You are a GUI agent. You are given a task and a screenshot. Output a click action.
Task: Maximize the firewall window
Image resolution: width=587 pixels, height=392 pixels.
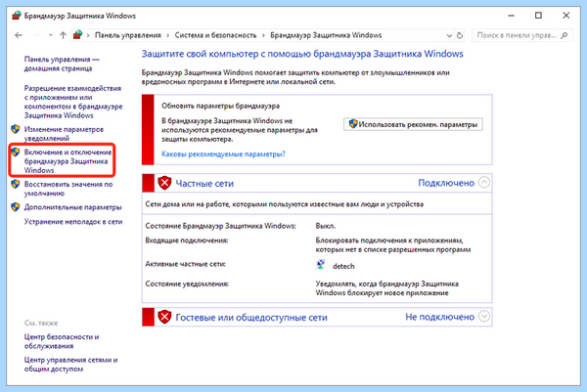[x=538, y=16]
